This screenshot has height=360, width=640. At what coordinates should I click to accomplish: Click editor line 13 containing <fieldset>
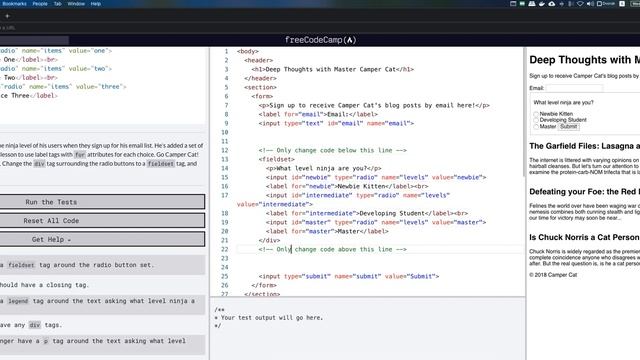[276, 159]
